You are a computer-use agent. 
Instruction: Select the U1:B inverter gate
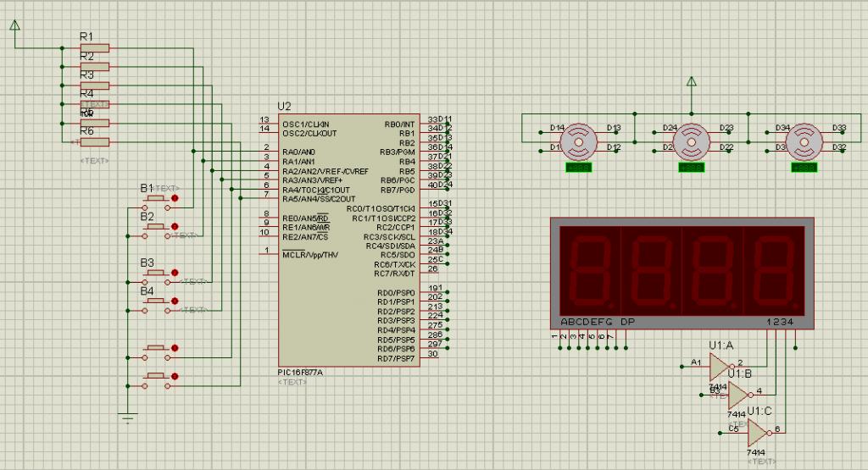pyautogui.click(x=739, y=395)
